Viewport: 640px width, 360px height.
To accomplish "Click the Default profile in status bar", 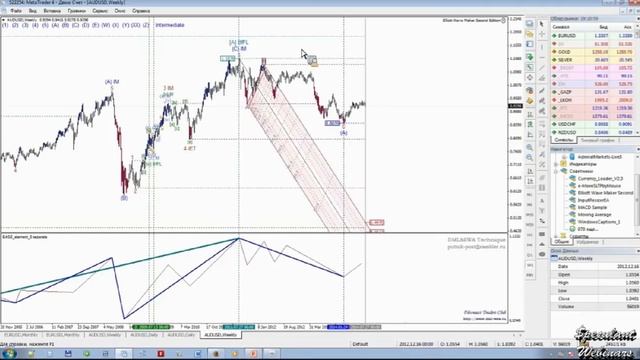I will point(360,344).
